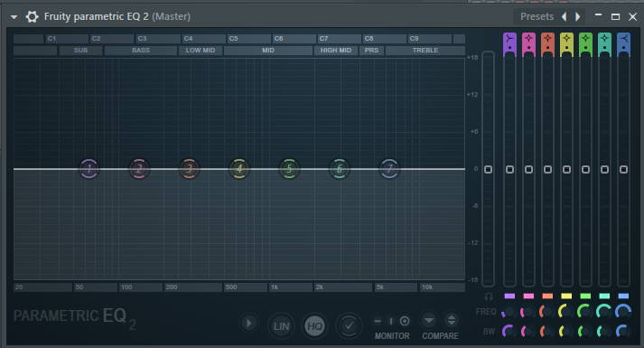The width and height of the screenshot is (644, 348).
Task: Click the TREBLE frequency range label
Action: tap(425, 51)
